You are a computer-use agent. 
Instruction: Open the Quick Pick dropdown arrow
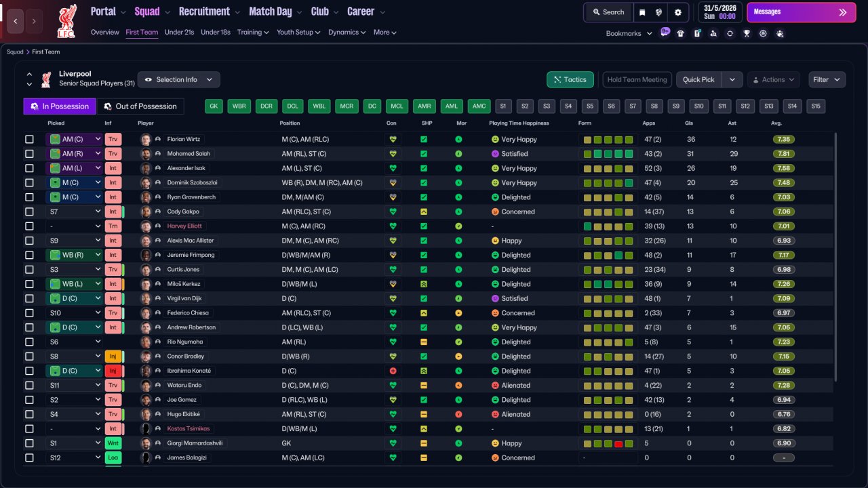(732, 80)
